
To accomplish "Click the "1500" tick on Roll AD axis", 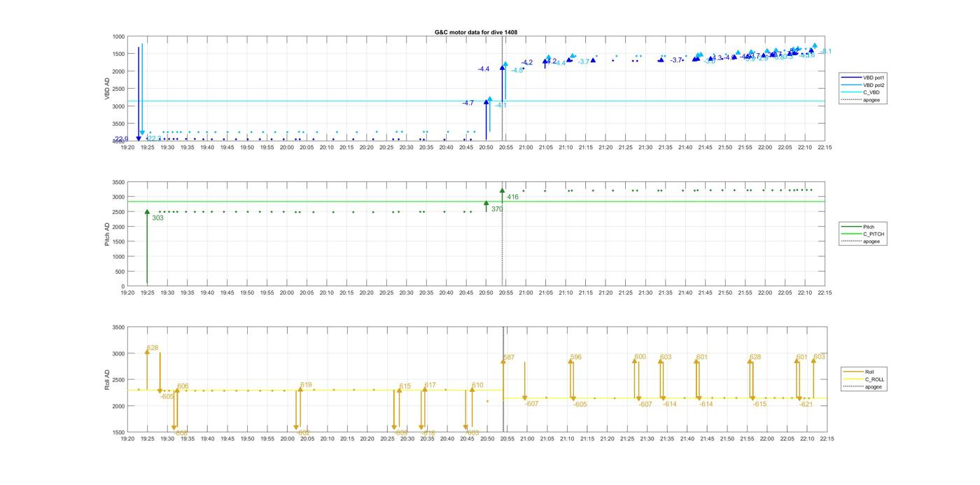I will 118,433.
